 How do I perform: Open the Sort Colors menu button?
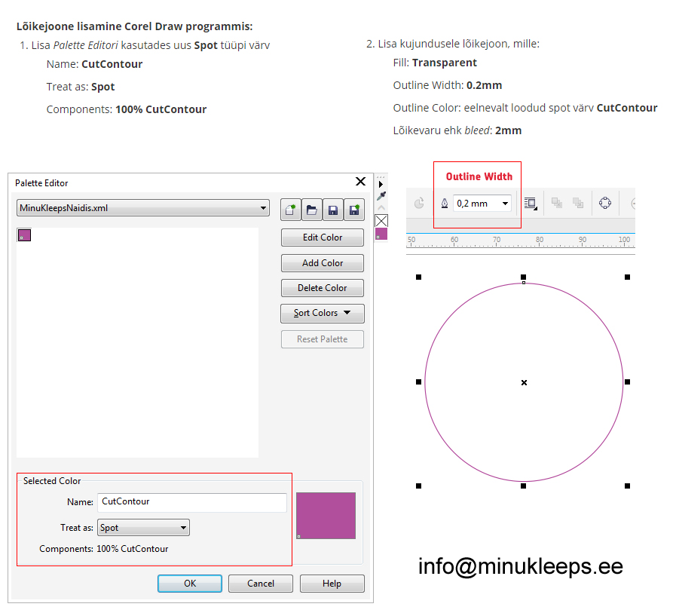322,313
